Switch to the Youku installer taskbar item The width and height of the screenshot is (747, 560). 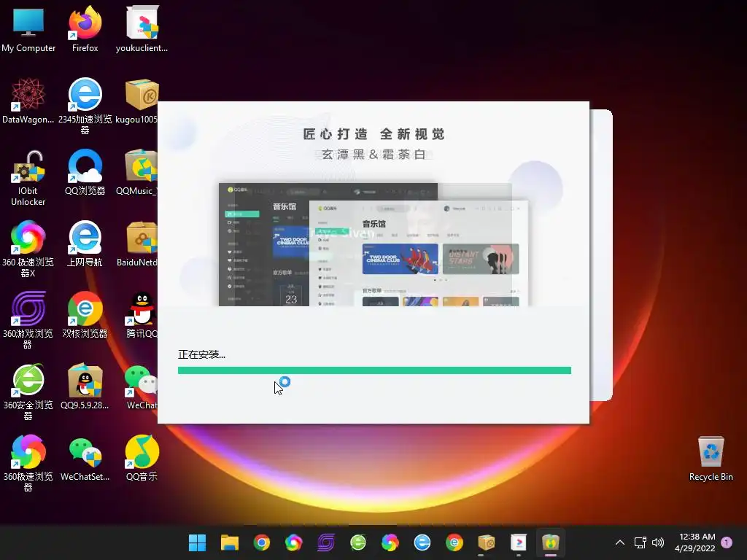pos(519,542)
